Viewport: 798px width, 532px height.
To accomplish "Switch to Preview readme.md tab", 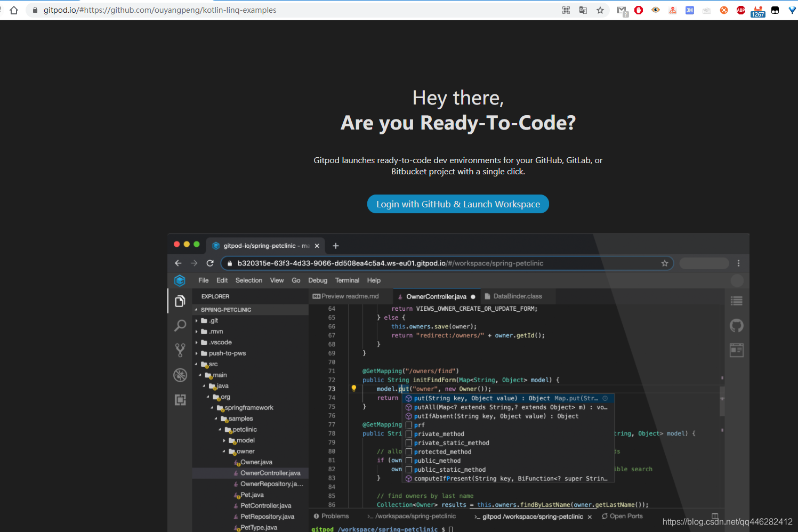I will point(350,296).
